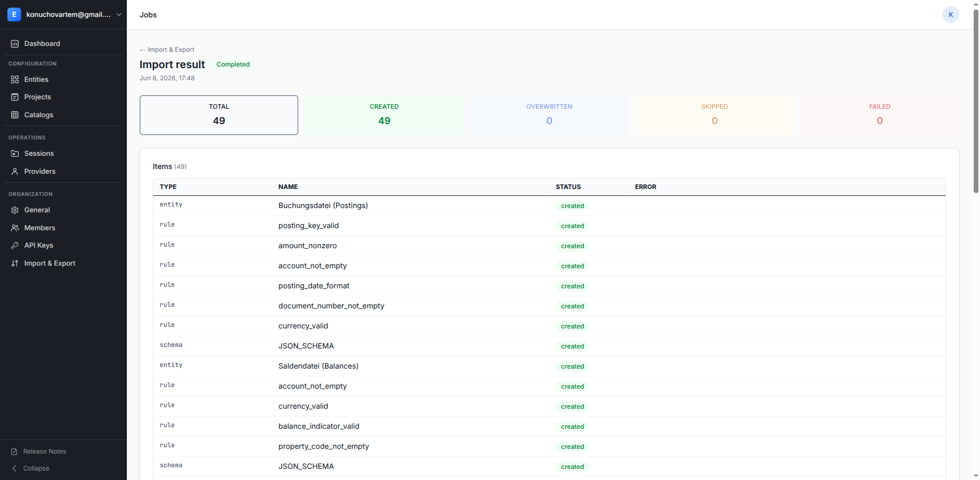Click the General gear icon

point(15,210)
